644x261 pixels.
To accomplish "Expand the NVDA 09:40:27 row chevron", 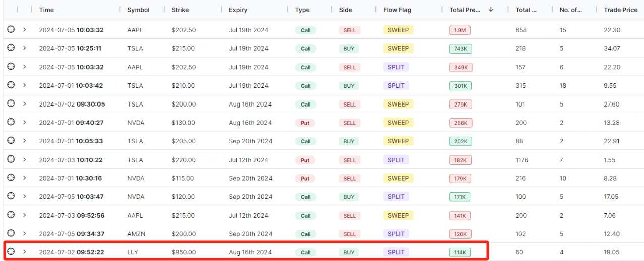I will (24, 122).
